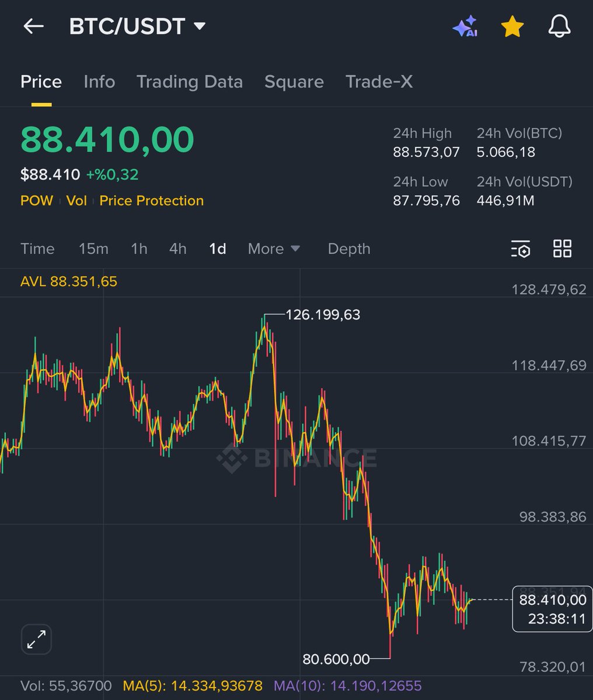Switch to the Square tab
593x700 pixels.
294,82
